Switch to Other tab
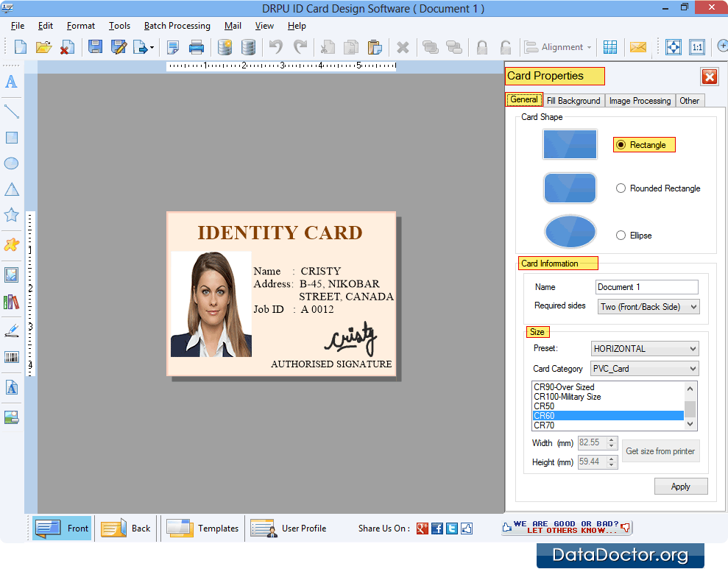 point(690,101)
